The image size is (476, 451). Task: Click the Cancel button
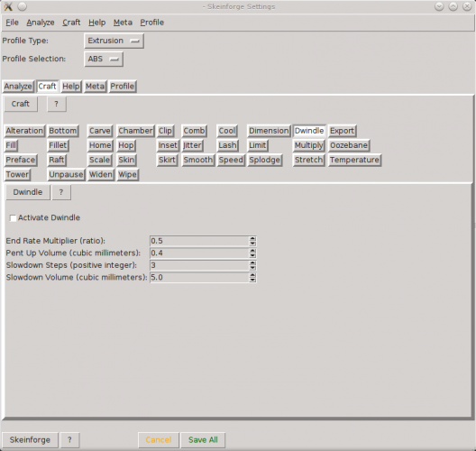[159, 440]
